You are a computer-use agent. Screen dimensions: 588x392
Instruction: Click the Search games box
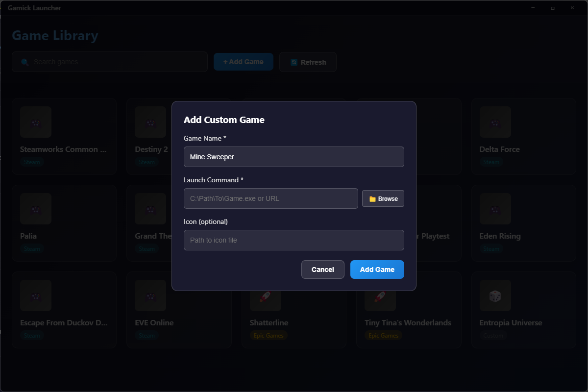(110, 62)
